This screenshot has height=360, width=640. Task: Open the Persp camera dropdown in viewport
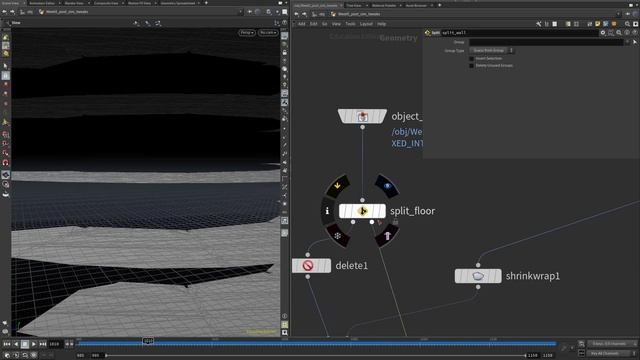[247, 32]
